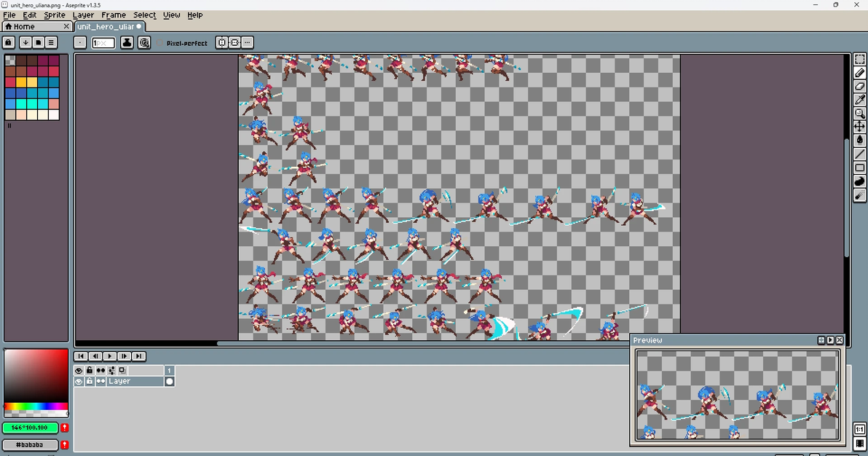Select the Contour tool
The height and width of the screenshot is (456, 868).
coord(859,181)
